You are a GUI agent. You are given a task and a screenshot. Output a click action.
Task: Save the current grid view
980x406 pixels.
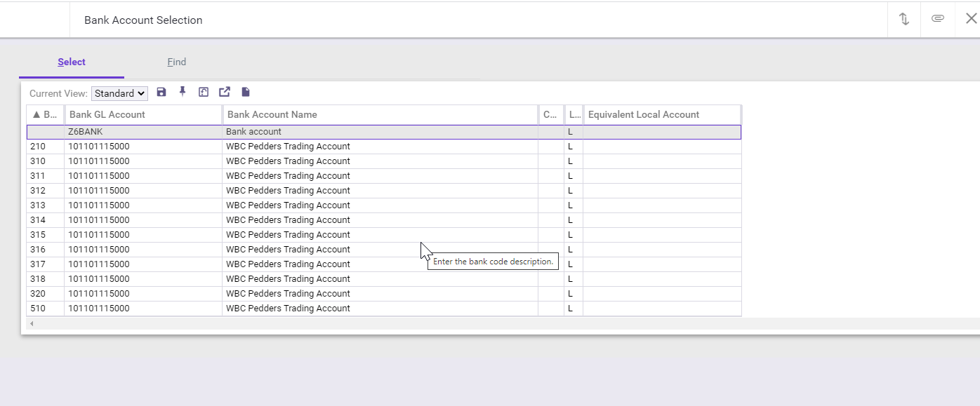click(x=161, y=92)
